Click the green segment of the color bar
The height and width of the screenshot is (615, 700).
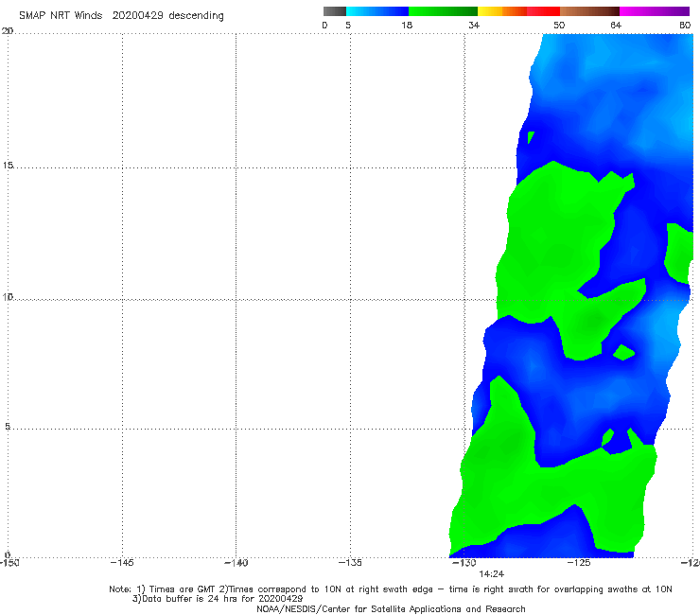443,11
